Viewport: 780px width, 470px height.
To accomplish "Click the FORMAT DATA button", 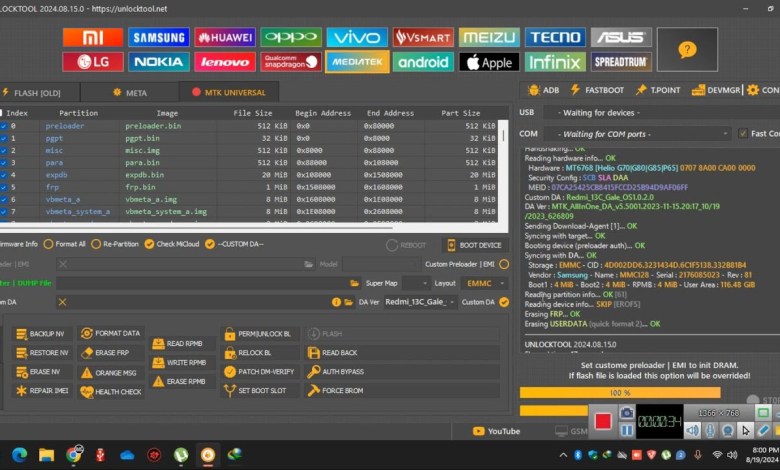I will (x=110, y=333).
